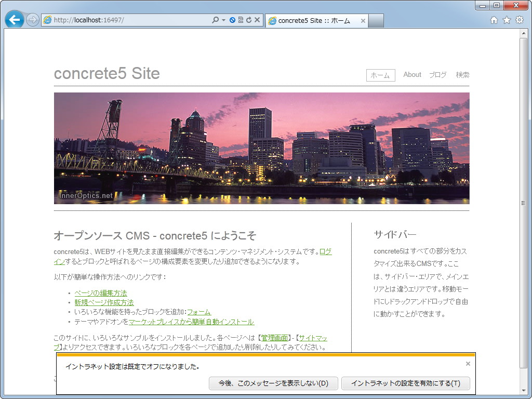This screenshot has height=399, width=532.
Task: Refresh the current page
Action: tap(248, 20)
